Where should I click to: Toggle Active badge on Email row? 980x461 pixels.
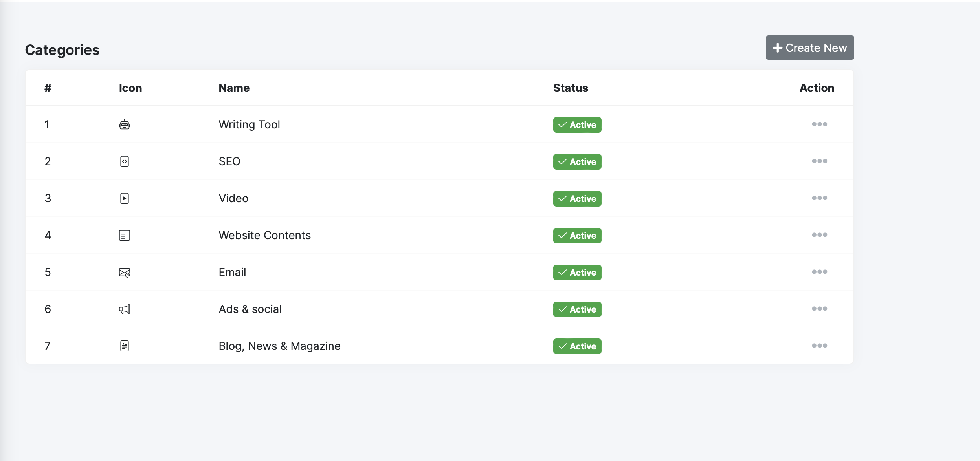577,273
